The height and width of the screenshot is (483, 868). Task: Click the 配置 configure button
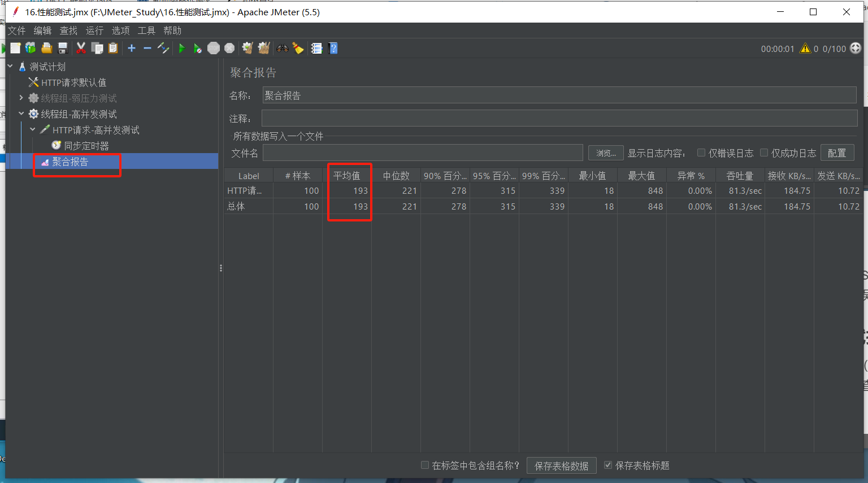click(837, 153)
